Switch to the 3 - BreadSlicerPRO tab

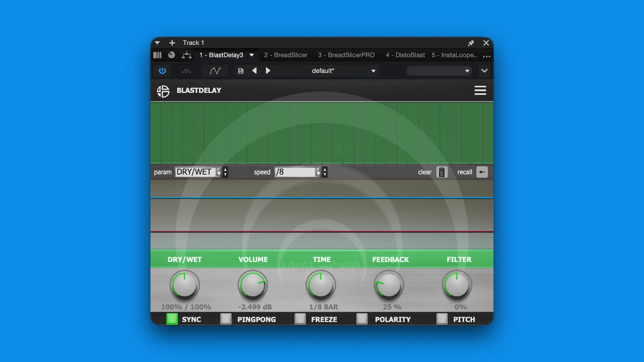coord(346,55)
